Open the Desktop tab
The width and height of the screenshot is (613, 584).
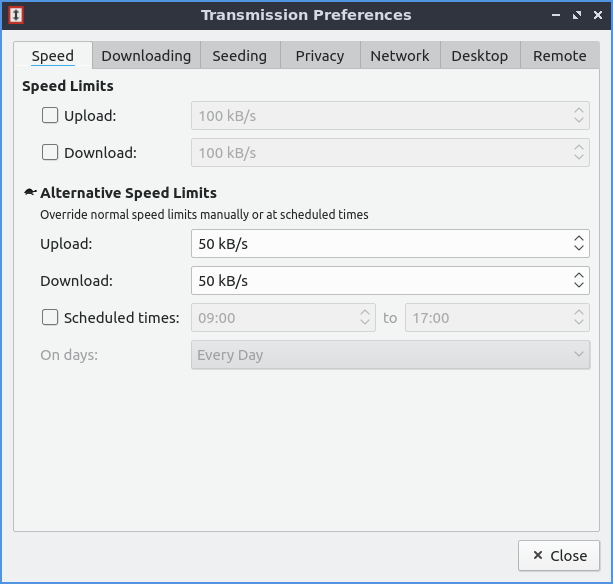(x=480, y=56)
